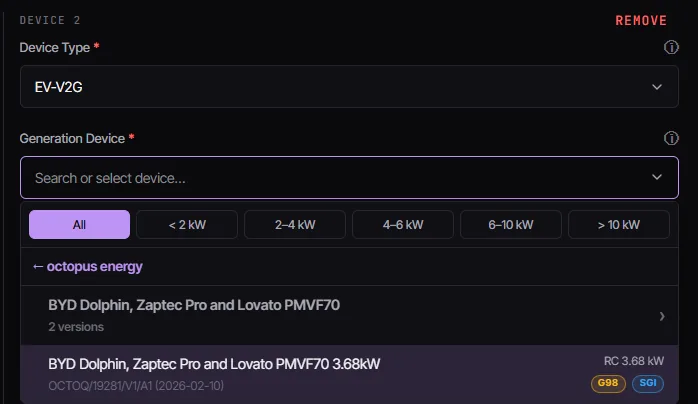This screenshot has width=698, height=404.
Task: Click Search or select device field
Action: coord(349,178)
